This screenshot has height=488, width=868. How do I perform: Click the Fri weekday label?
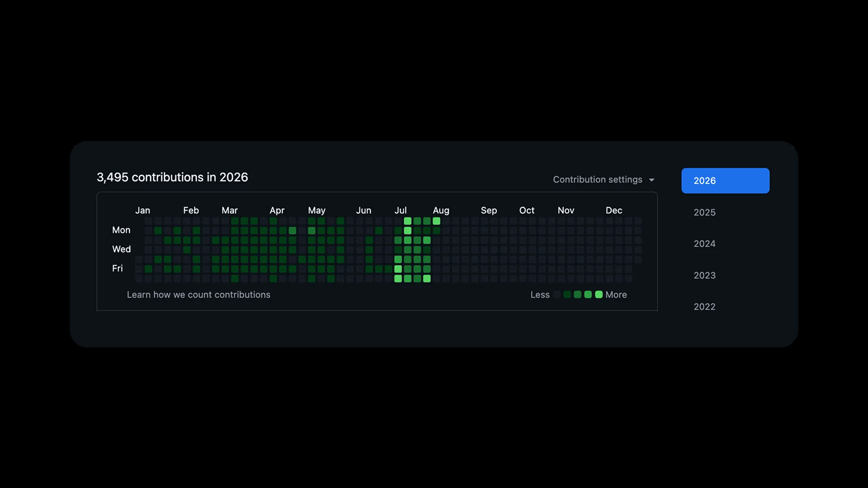[x=117, y=268]
